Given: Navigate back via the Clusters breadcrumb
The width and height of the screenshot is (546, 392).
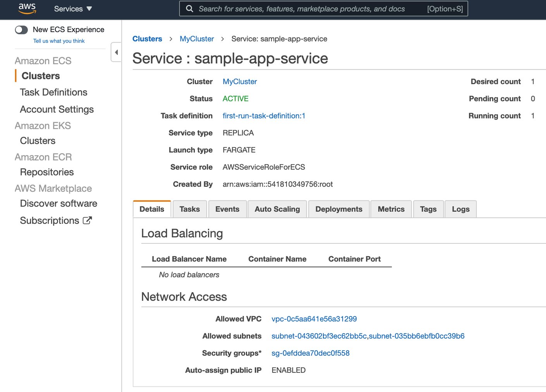Looking at the screenshot, I should [x=148, y=39].
